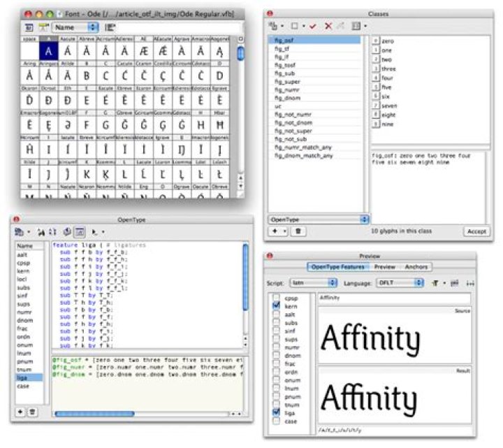Viewport: 503px width, 448px height.
Task: Open the OpenType dropdown in Classes window
Action: [x=319, y=219]
